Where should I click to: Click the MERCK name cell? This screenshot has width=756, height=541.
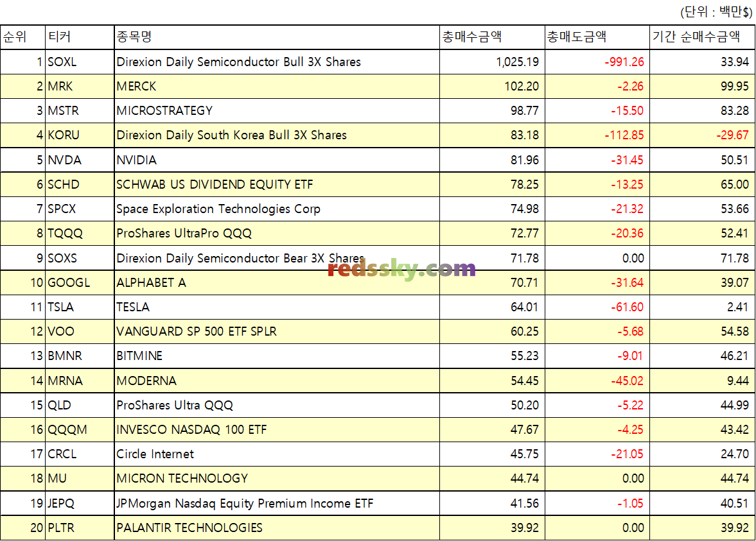[x=277, y=86]
